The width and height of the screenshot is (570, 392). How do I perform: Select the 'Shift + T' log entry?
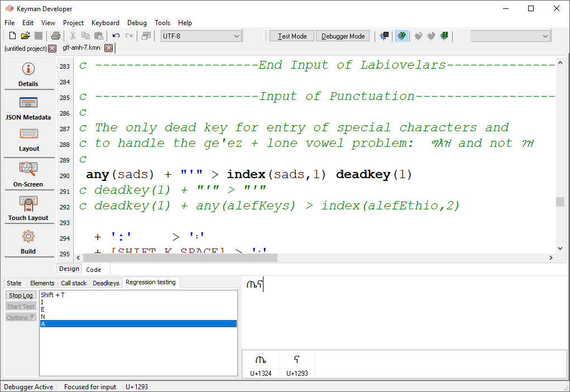point(138,295)
